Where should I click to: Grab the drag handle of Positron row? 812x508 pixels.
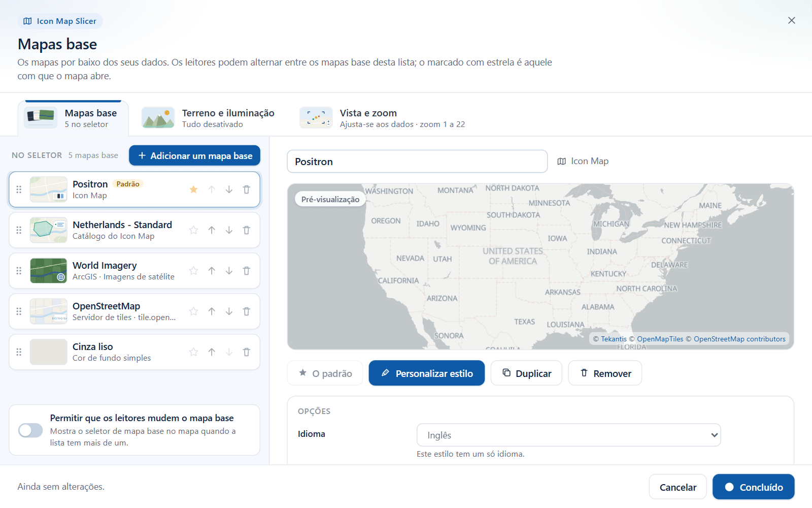(19, 189)
